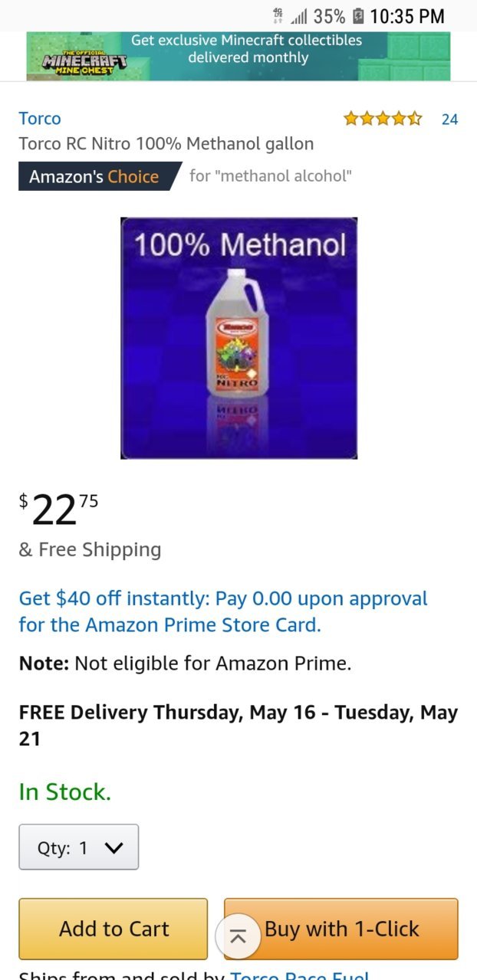Tap the product title text
Image resolution: width=477 pixels, height=980 pixels.
pos(166,143)
